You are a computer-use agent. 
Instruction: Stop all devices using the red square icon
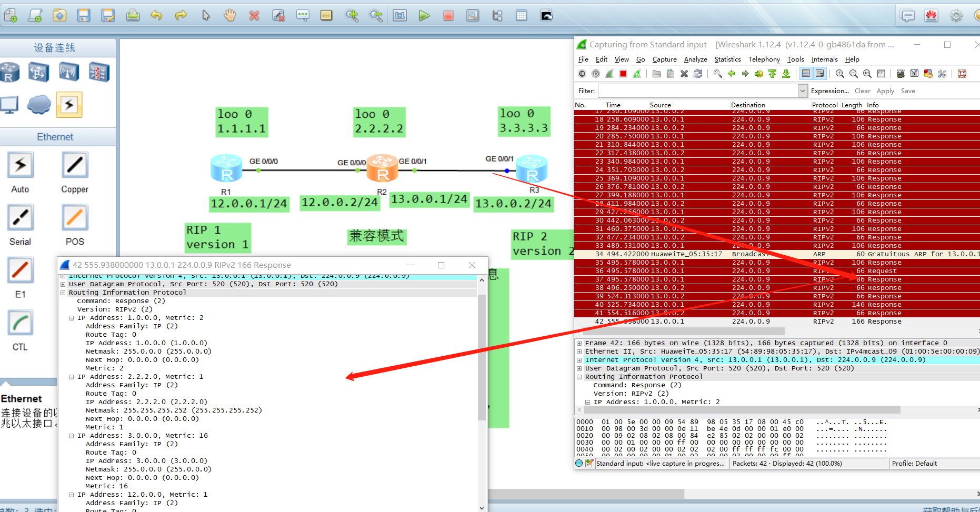(x=448, y=15)
